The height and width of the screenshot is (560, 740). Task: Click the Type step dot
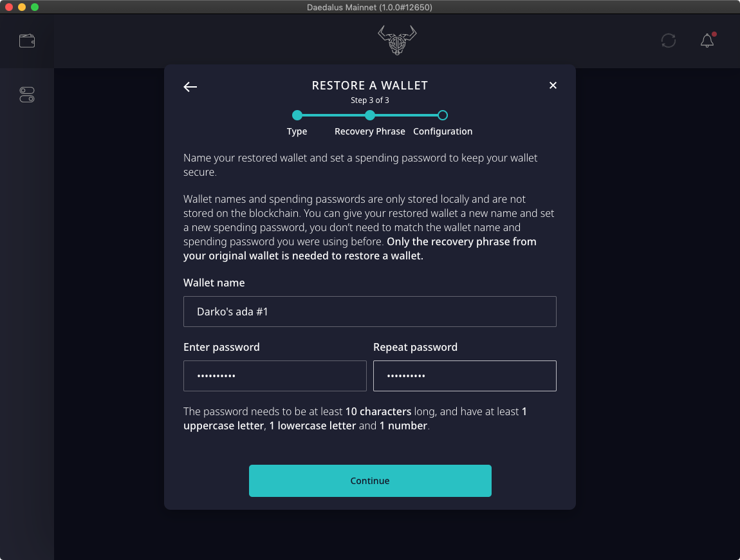click(297, 116)
